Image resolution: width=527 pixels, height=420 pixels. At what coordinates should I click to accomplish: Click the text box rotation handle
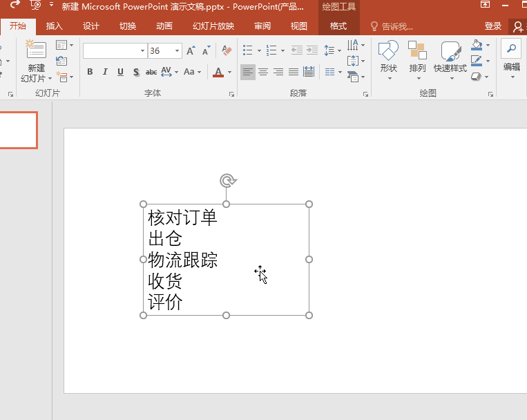point(228,180)
